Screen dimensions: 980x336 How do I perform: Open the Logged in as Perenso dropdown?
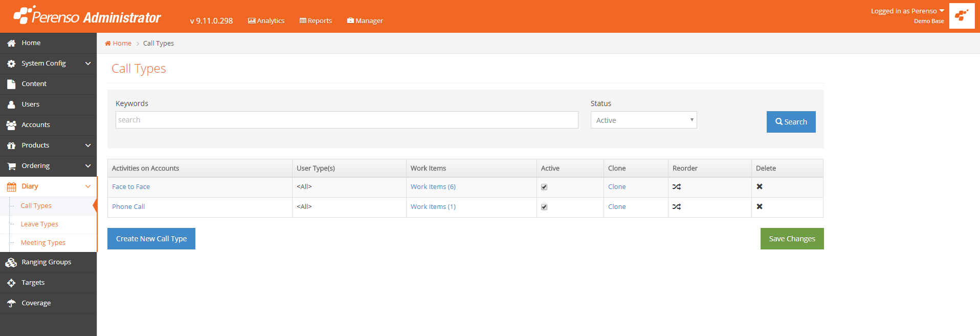[907, 11]
